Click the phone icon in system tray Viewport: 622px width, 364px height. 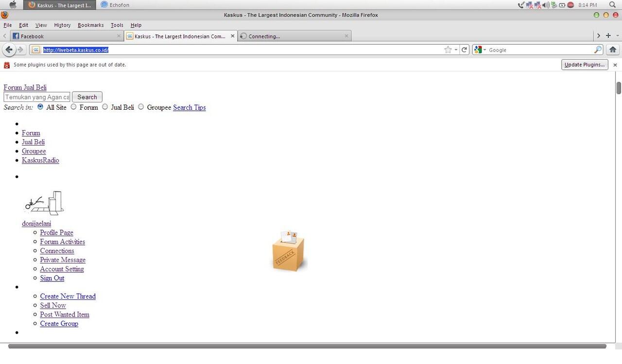pos(521,5)
